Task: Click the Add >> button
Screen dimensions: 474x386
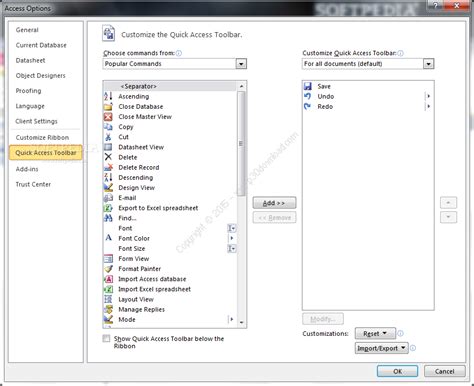Action: point(274,203)
